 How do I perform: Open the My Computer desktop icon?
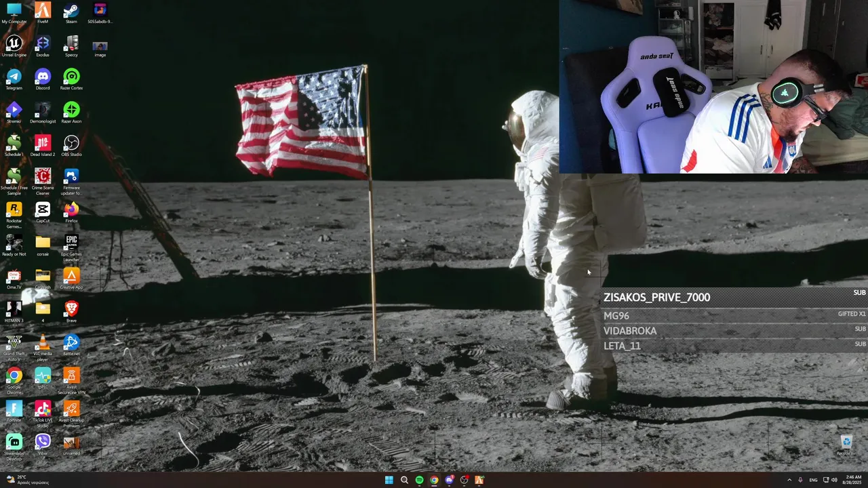[14, 13]
